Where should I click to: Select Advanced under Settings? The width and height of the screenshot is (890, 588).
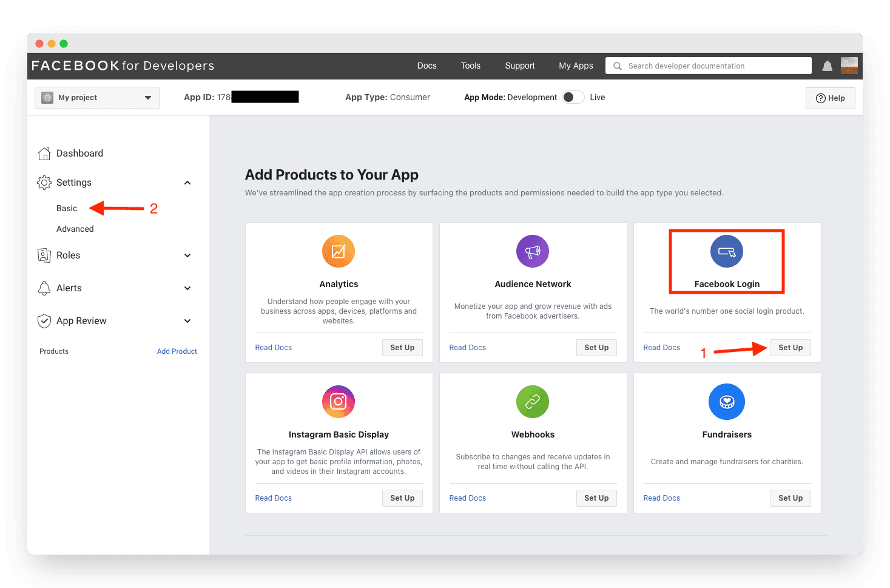75,229
